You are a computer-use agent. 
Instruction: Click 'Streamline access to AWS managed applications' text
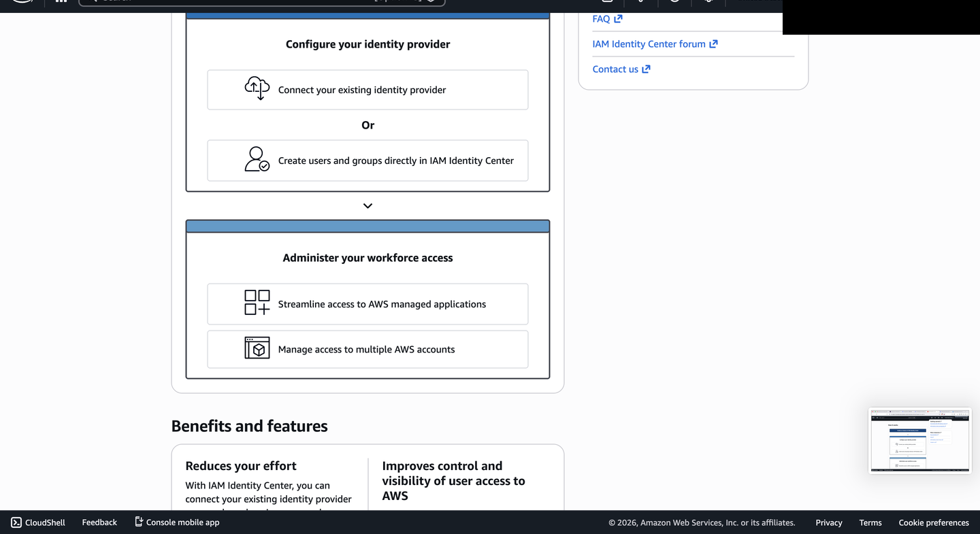pyautogui.click(x=382, y=304)
